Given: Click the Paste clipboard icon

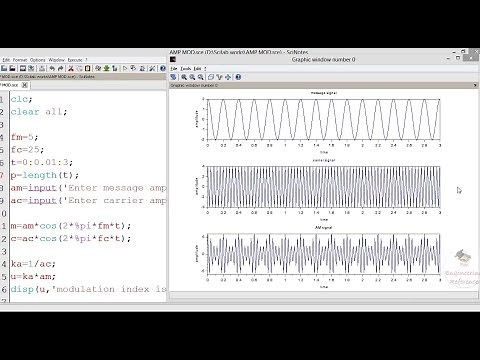Looking at the screenshot, I should 87,68.
